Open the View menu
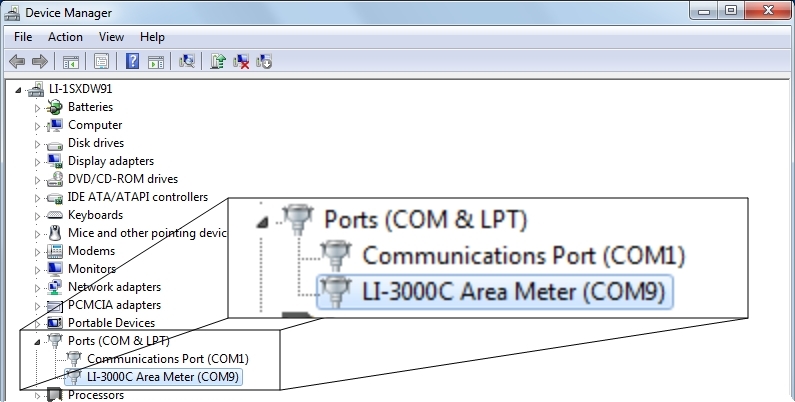The image size is (795, 402). tap(111, 37)
